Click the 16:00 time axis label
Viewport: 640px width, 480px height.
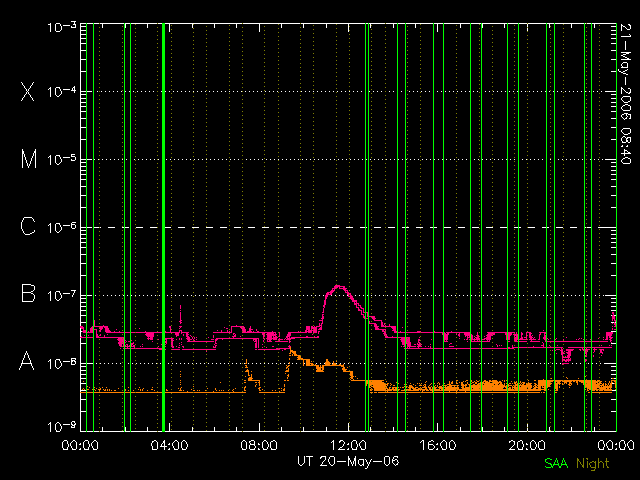pyautogui.click(x=438, y=445)
